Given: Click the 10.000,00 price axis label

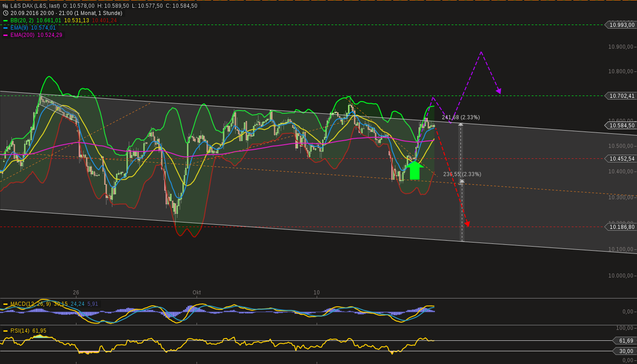Looking at the screenshot, I should tap(621, 276).
